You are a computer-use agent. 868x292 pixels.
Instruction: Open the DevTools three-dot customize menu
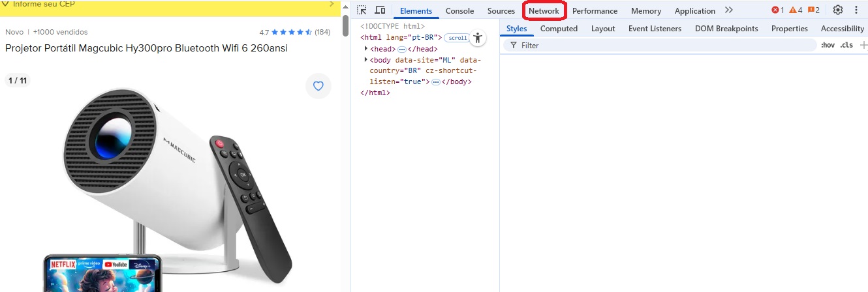pos(856,10)
